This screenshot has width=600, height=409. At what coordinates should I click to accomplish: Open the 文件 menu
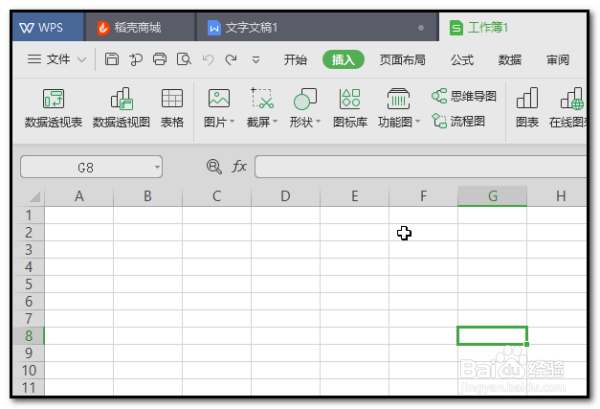[x=49, y=59]
